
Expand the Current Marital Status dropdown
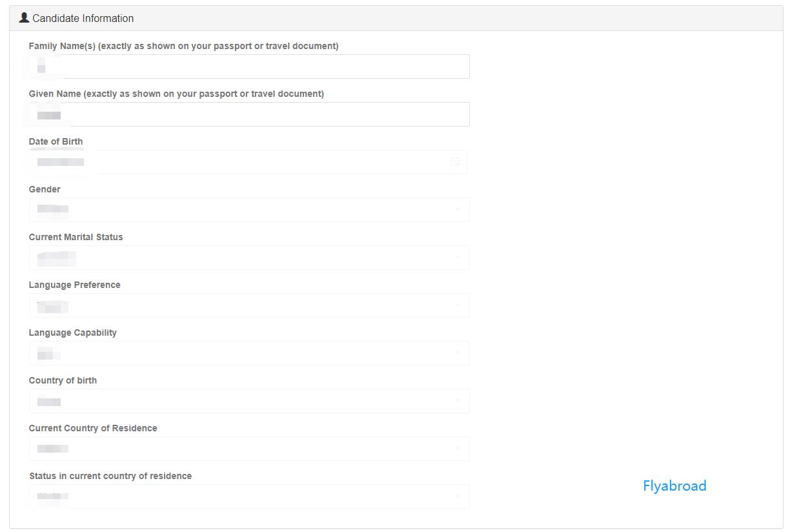pyautogui.click(x=249, y=258)
